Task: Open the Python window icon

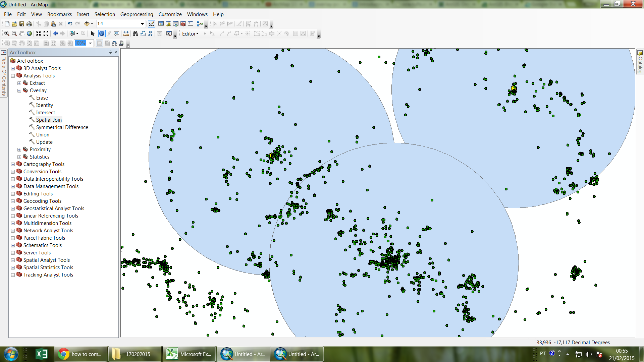Action: coord(191,24)
